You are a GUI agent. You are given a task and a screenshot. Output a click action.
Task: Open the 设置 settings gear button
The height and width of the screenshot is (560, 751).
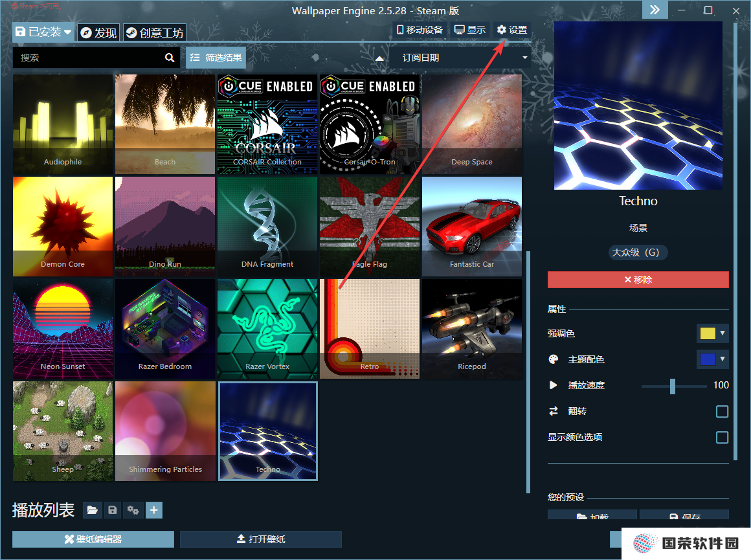click(x=512, y=30)
